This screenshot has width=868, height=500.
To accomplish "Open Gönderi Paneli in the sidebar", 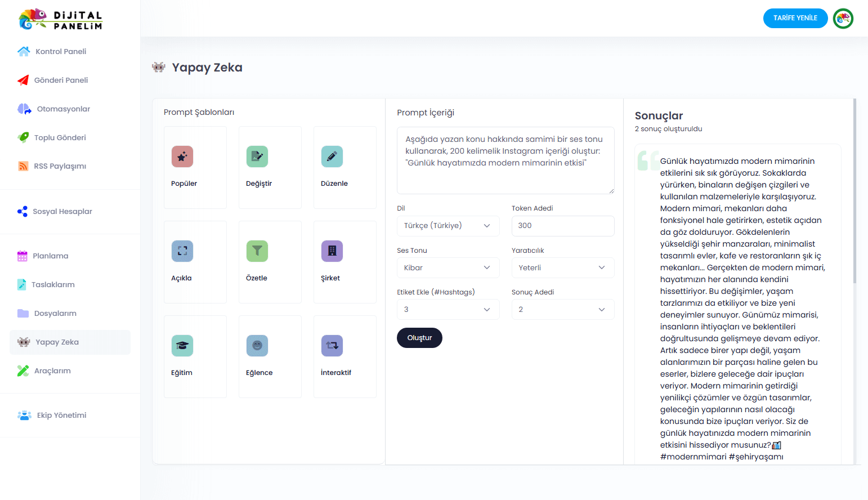I will 61,81.
